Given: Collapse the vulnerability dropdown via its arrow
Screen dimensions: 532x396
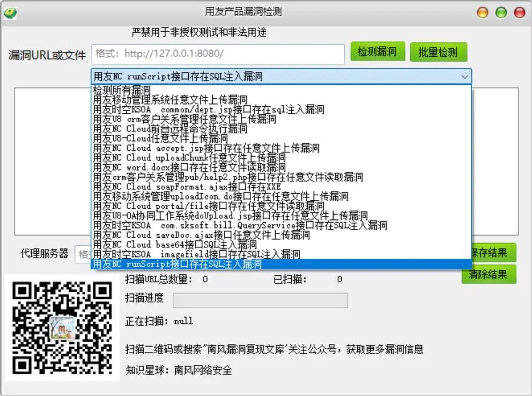Looking at the screenshot, I should coord(464,77).
